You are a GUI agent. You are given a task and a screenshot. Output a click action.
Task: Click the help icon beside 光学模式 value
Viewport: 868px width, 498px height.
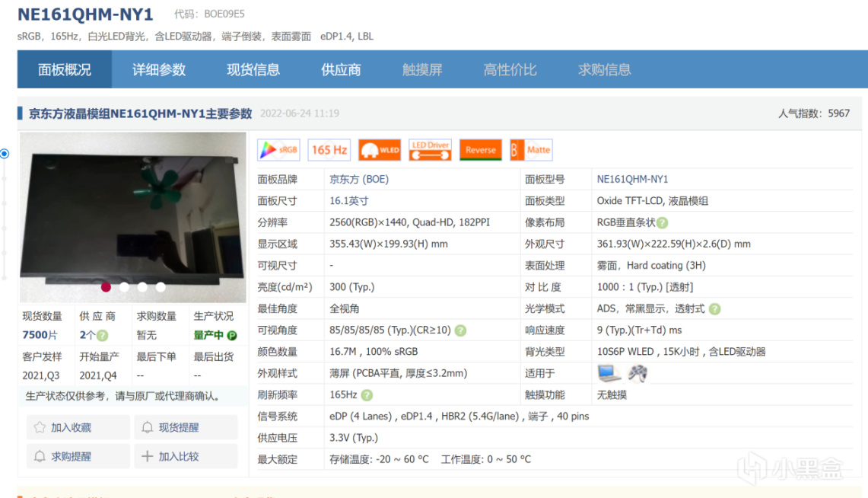coord(714,309)
